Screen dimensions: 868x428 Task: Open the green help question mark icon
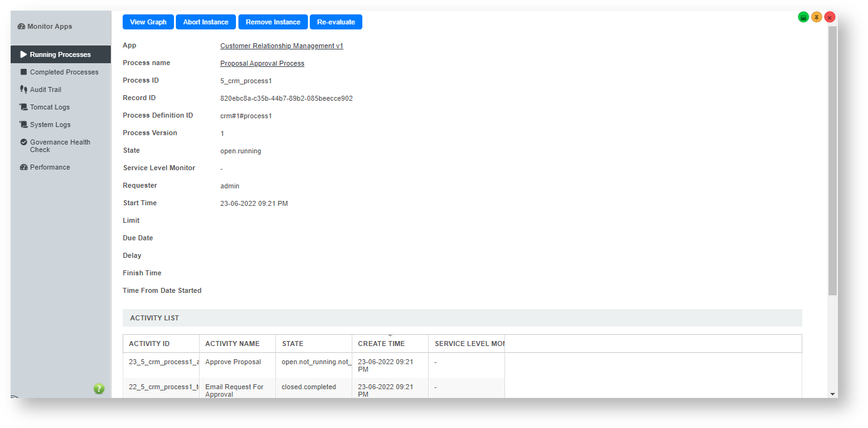pyautogui.click(x=99, y=389)
